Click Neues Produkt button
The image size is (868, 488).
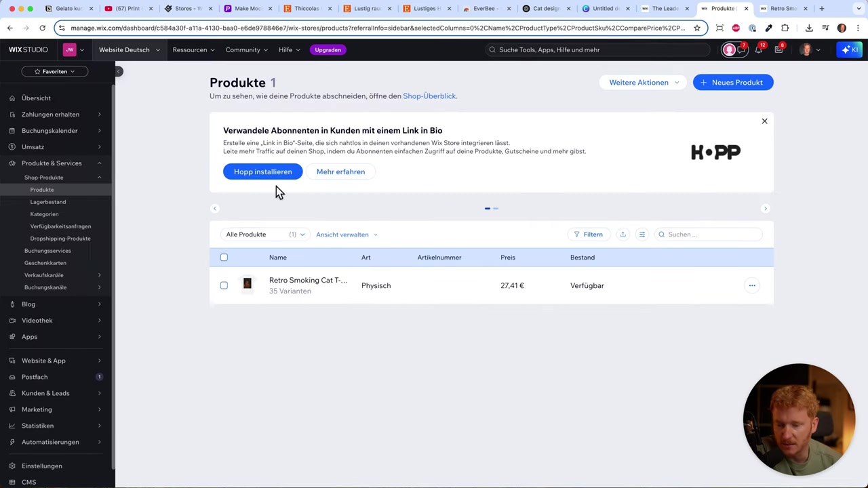pyautogui.click(x=733, y=82)
